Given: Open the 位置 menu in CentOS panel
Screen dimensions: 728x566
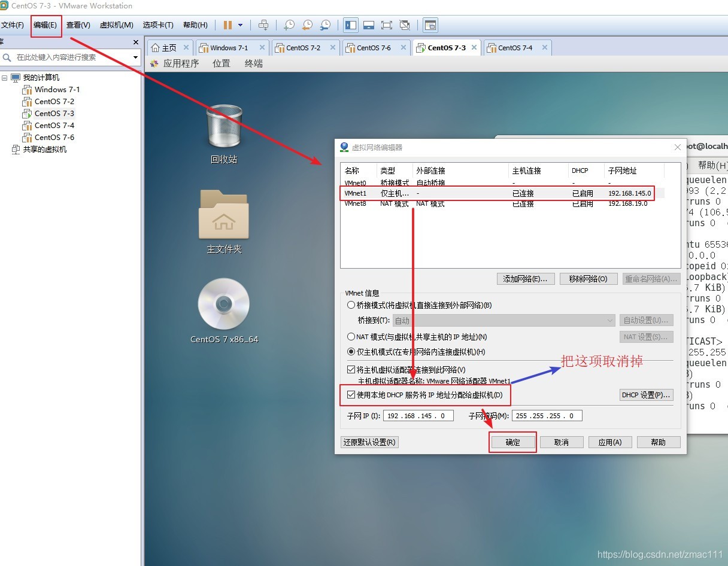Looking at the screenshot, I should pyautogui.click(x=222, y=63).
